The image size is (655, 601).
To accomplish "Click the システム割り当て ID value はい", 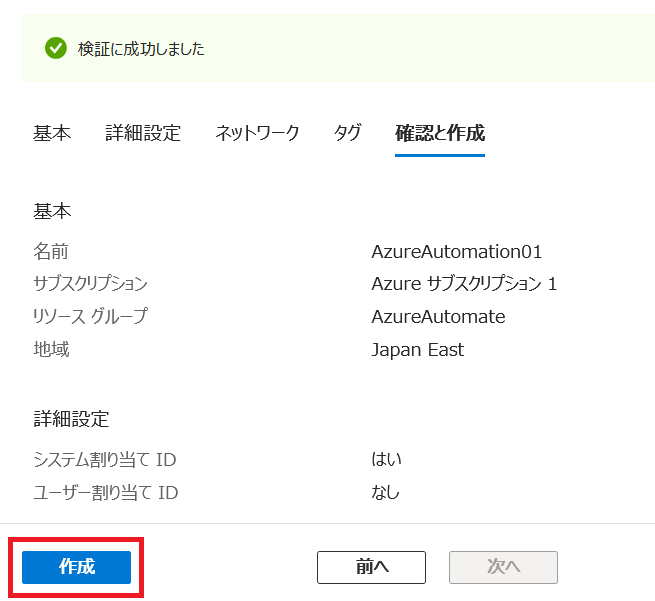I will click(386, 459).
